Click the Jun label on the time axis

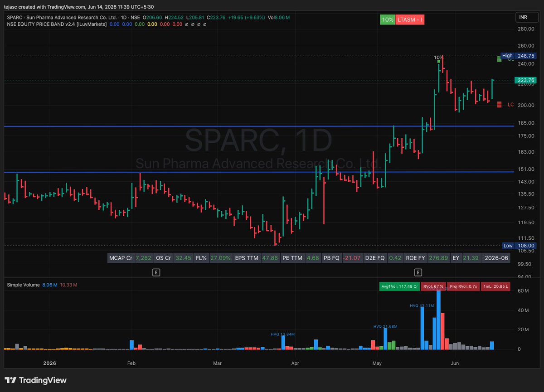click(455, 363)
